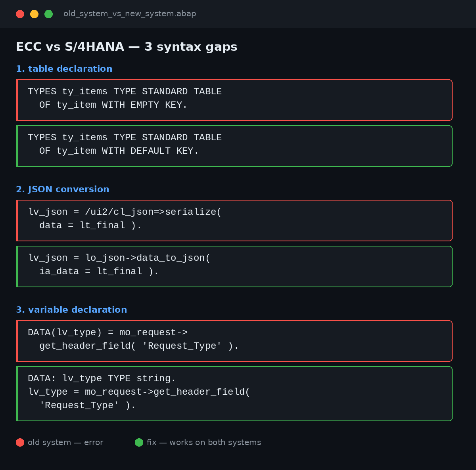
Task: Click the yellow minimize window dot
Action: [35, 14]
